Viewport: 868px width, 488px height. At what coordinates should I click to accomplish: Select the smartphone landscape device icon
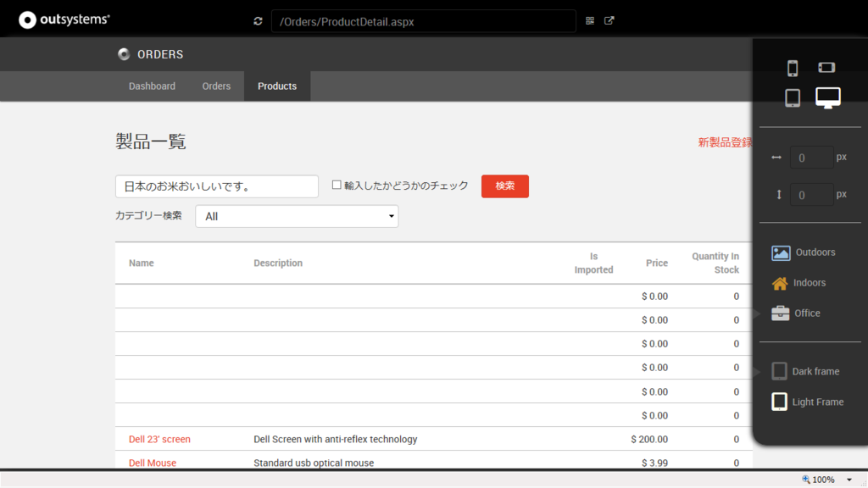pyautogui.click(x=826, y=68)
